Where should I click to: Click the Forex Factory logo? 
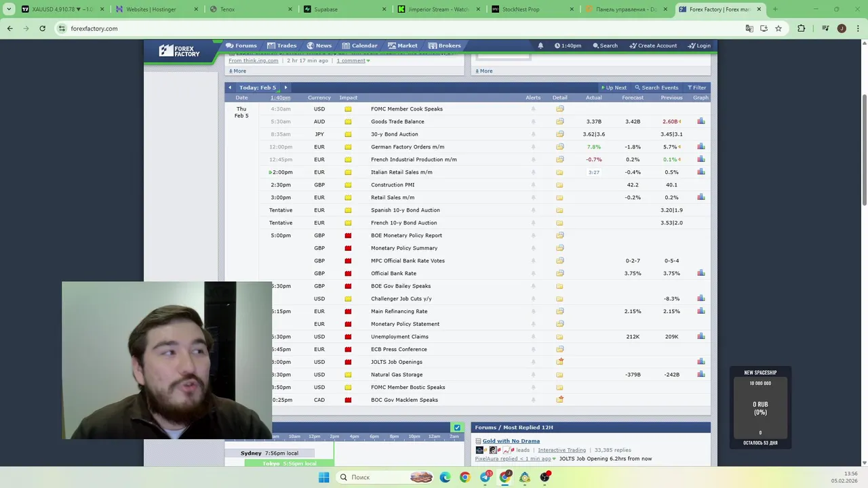click(179, 51)
